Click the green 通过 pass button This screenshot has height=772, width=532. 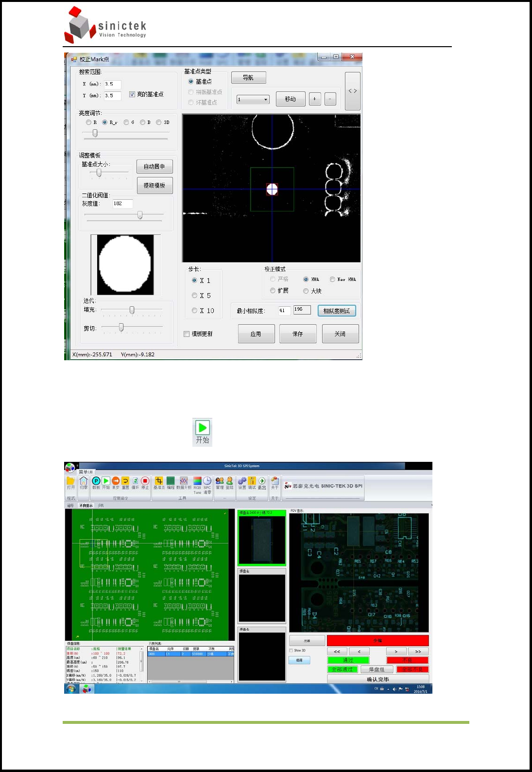(348, 660)
